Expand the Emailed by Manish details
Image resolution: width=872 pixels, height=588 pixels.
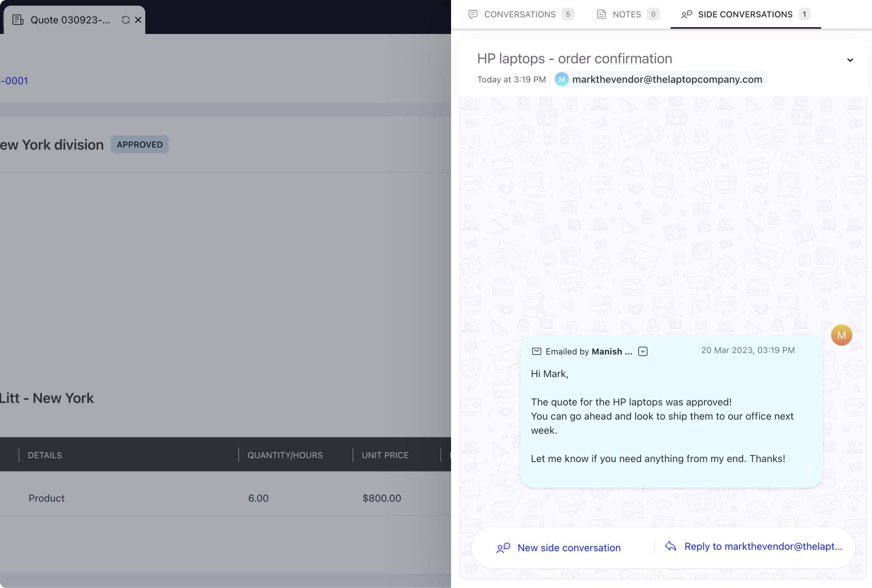coord(643,351)
